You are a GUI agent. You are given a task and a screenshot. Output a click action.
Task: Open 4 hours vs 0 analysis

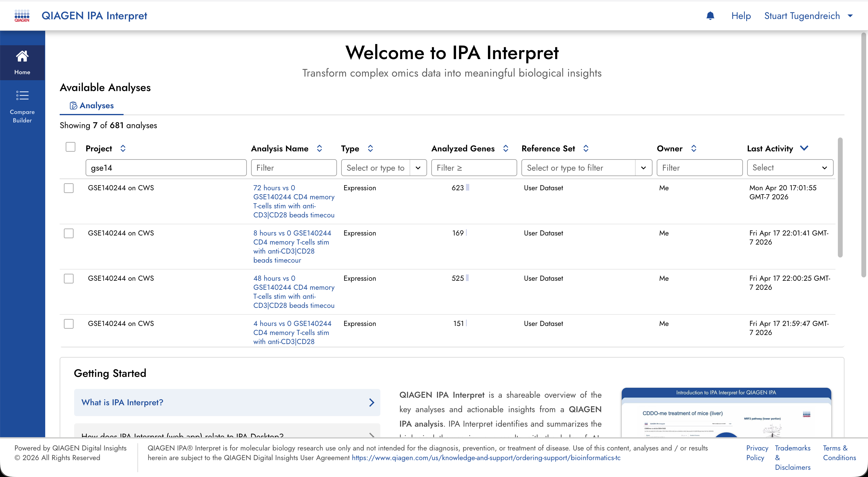(292, 332)
